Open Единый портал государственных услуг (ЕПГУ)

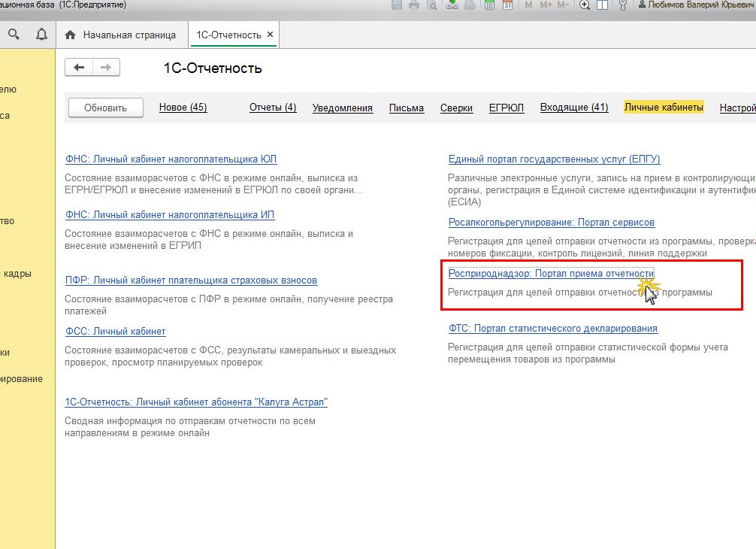click(555, 159)
